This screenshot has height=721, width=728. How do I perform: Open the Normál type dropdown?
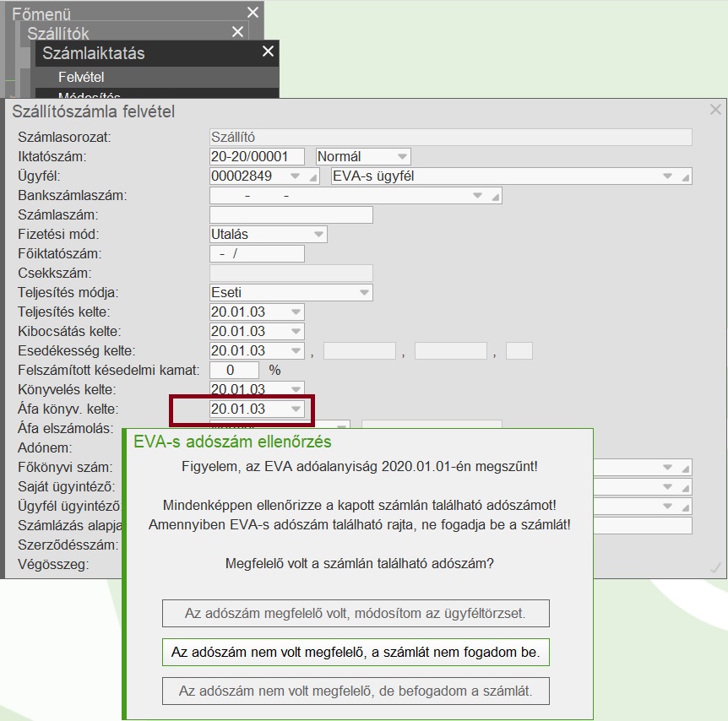click(x=403, y=156)
